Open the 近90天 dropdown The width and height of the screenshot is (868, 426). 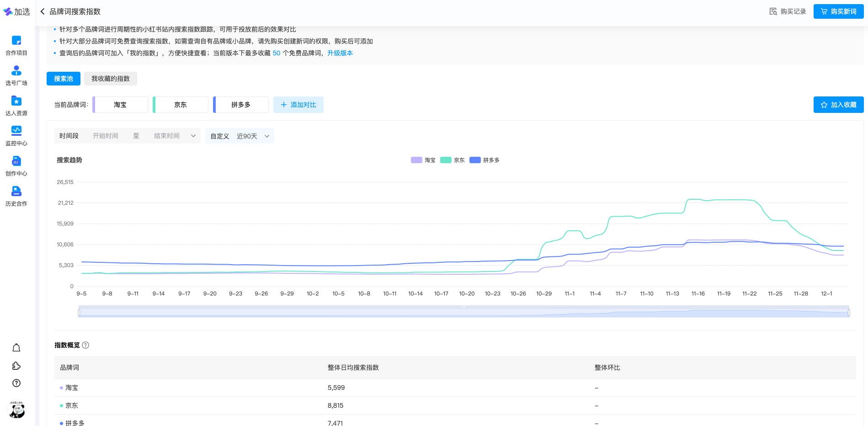click(240, 136)
